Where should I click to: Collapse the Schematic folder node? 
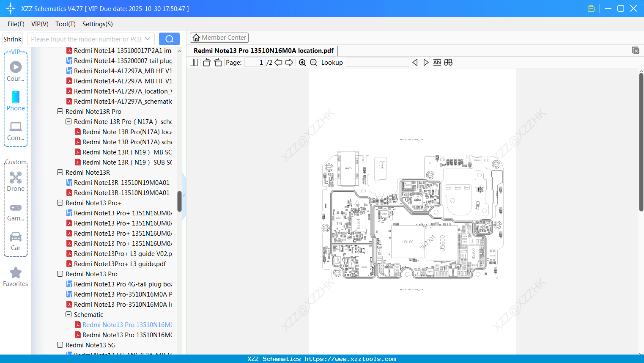point(69,314)
